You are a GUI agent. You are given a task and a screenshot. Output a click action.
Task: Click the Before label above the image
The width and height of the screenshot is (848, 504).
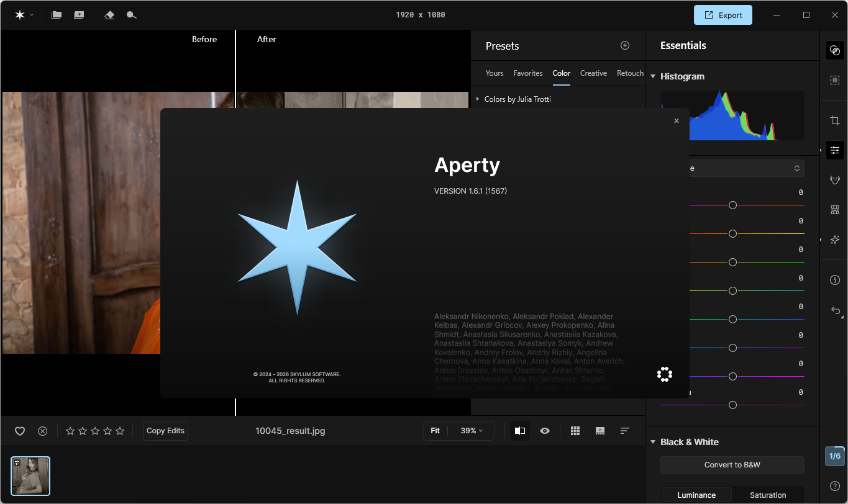tap(204, 39)
